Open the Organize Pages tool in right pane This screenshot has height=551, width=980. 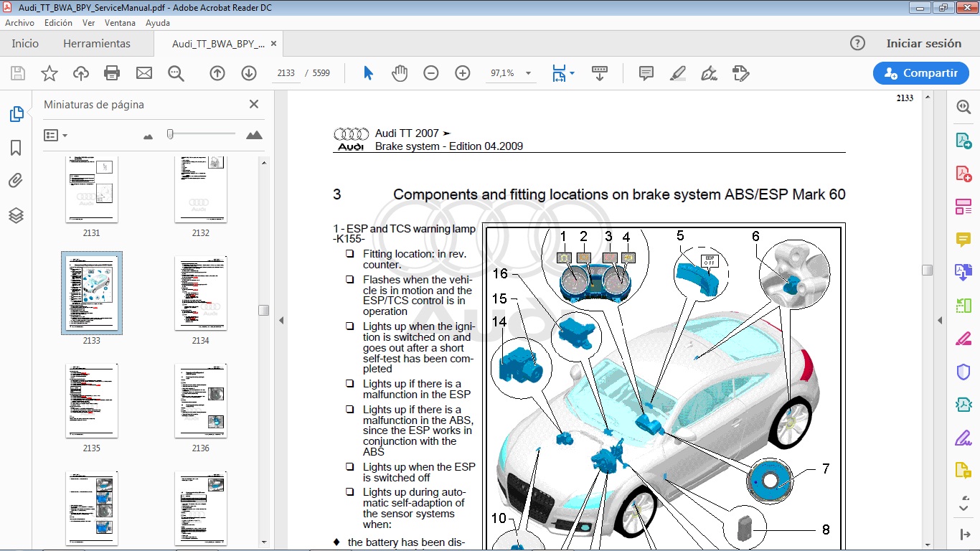(963, 207)
